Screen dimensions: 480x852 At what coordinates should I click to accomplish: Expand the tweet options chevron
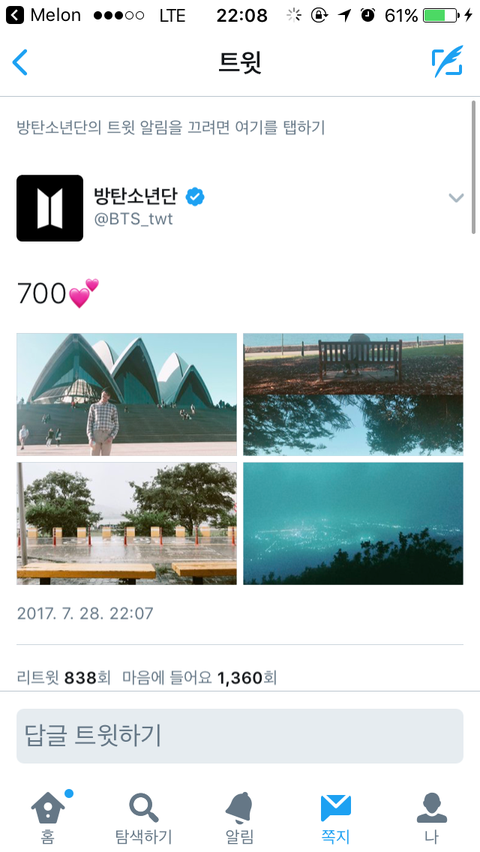tap(456, 198)
